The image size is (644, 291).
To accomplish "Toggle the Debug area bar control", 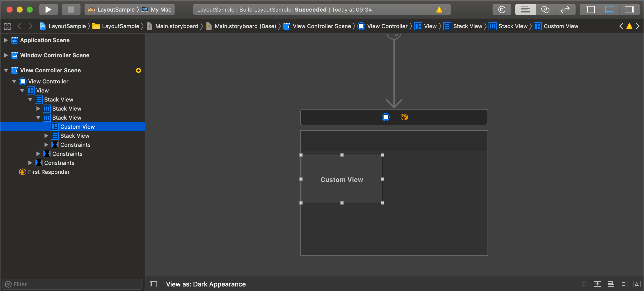I will [610, 10].
